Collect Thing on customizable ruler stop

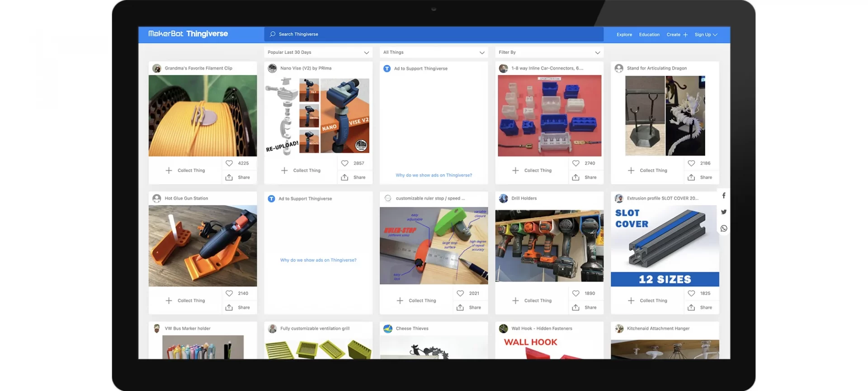click(x=416, y=301)
